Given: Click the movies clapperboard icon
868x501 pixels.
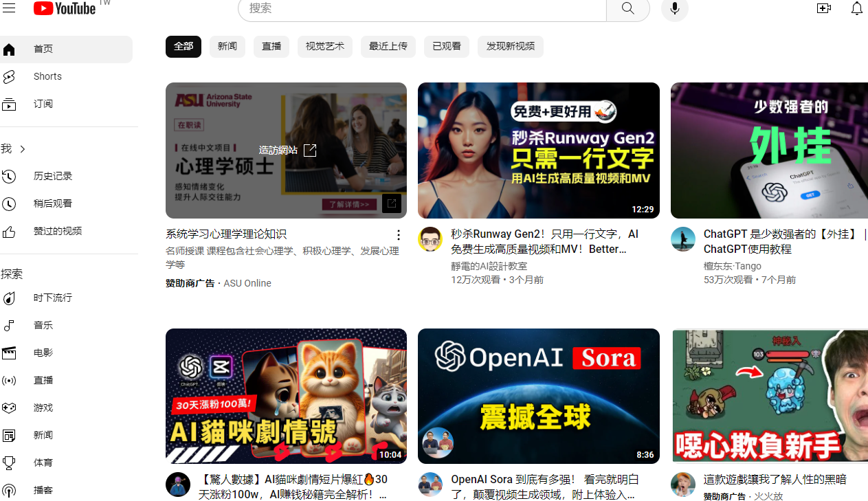Looking at the screenshot, I should [9, 353].
